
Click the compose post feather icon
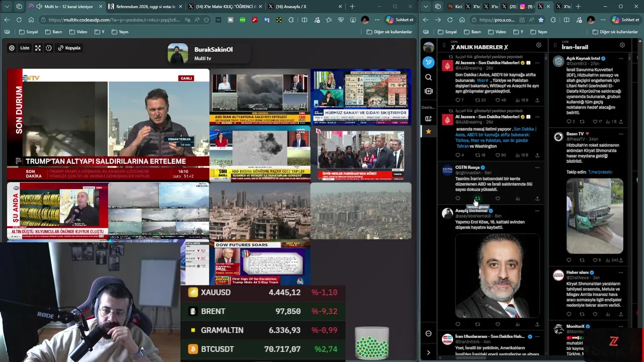click(428, 62)
